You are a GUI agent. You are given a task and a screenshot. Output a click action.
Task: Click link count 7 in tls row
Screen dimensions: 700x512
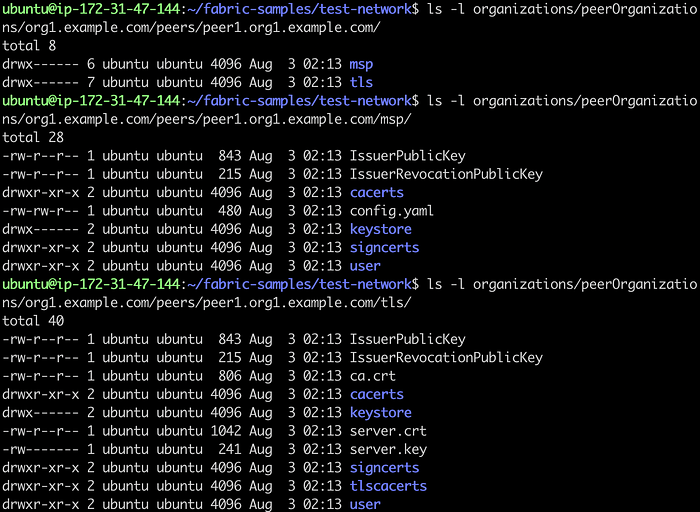(x=91, y=83)
